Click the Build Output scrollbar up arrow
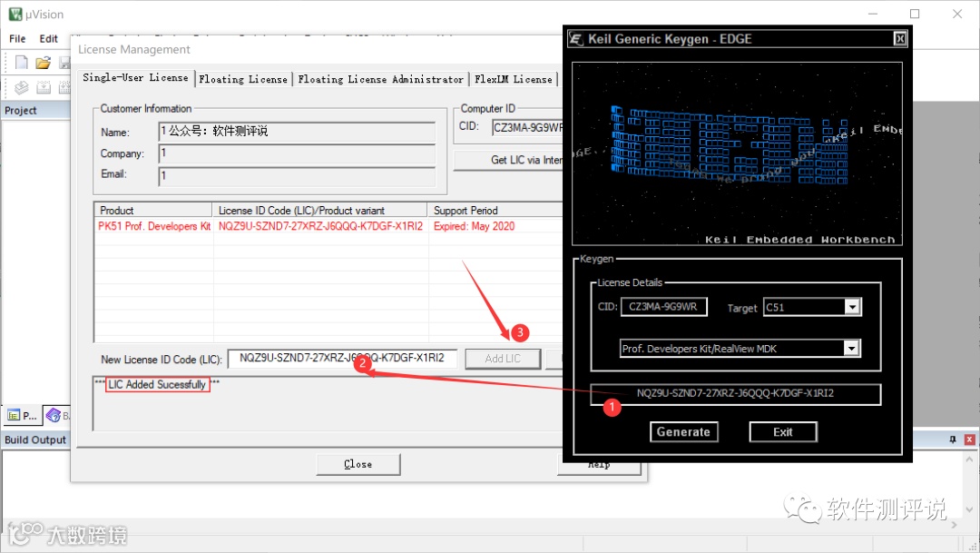 969,459
